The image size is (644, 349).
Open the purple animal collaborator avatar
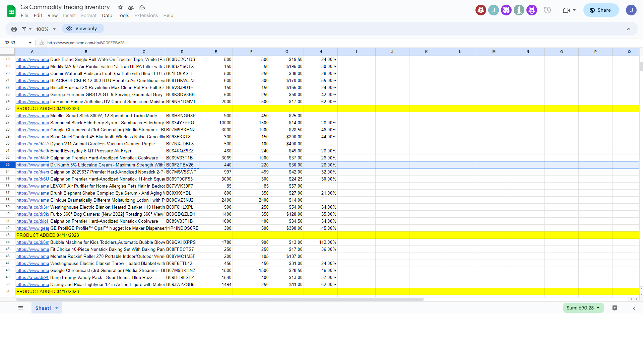coord(506,10)
